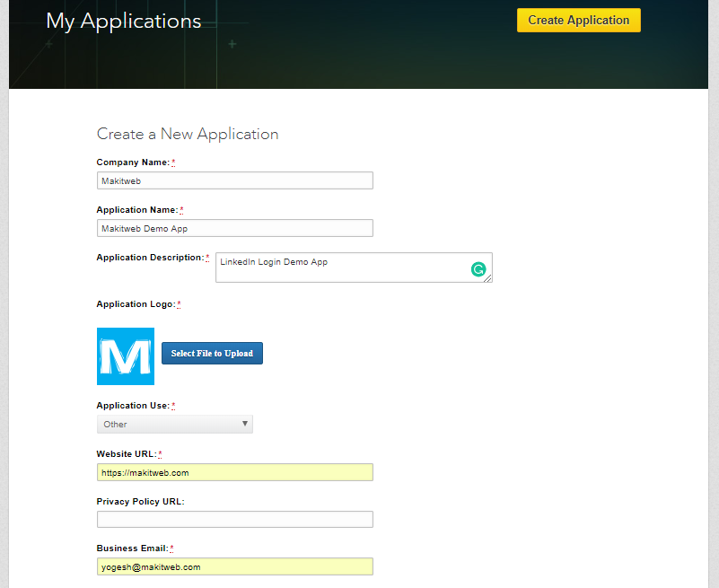
Task: Click the Website URL input field
Action: 235,472
